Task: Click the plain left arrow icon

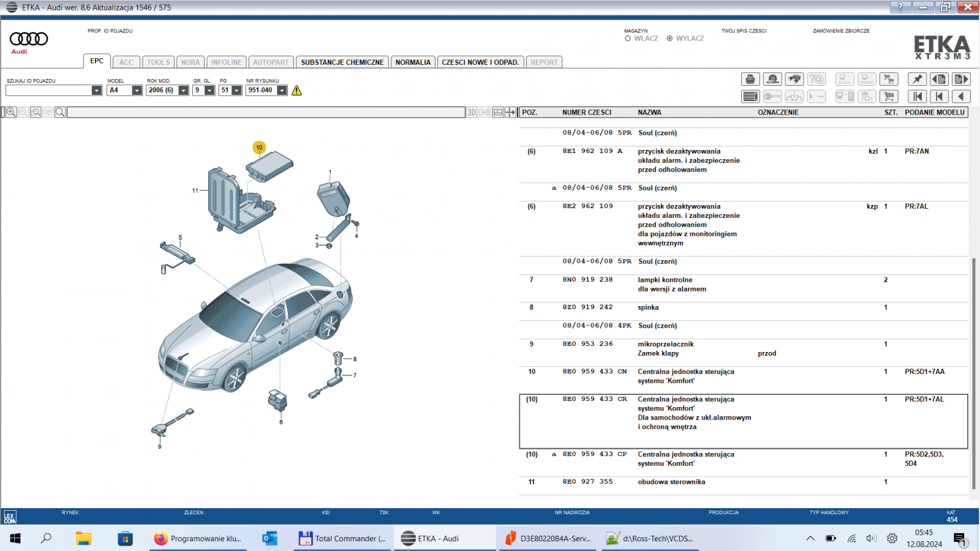Action: pos(961,96)
